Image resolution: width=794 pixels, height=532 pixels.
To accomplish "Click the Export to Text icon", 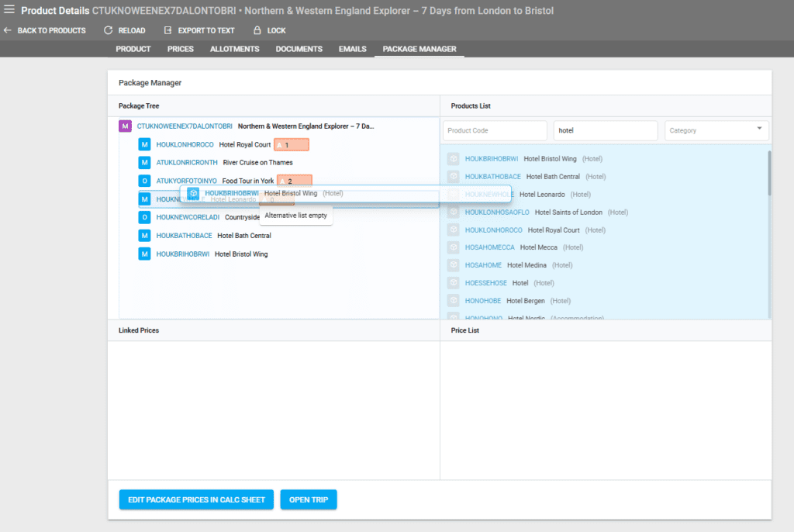I will (168, 30).
